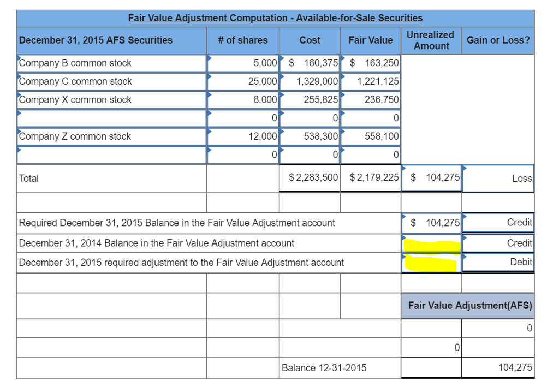The image size is (559, 392).
Task: Click the 8,000 shares field for Company X
Action: [x=243, y=100]
